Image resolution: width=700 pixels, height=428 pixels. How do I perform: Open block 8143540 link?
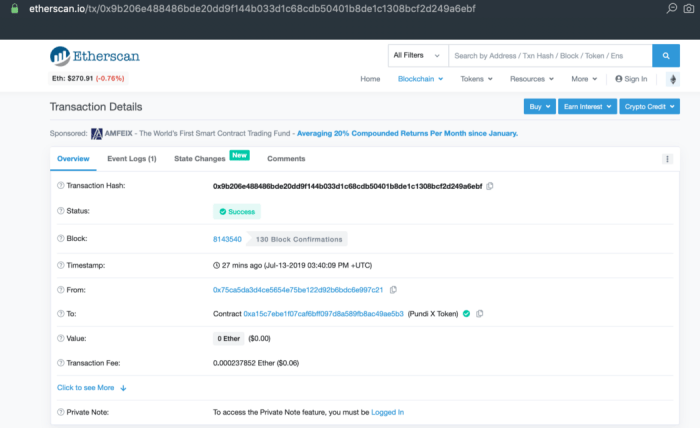tap(227, 239)
